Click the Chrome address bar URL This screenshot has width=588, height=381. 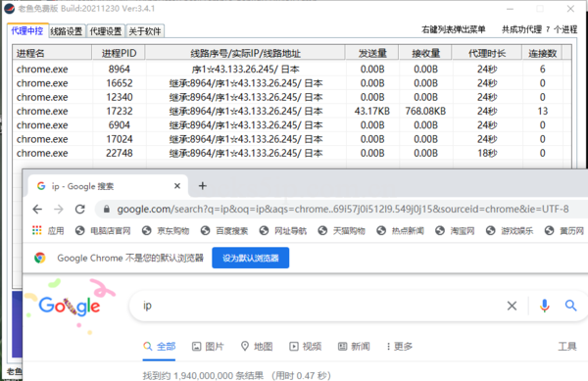(x=343, y=209)
